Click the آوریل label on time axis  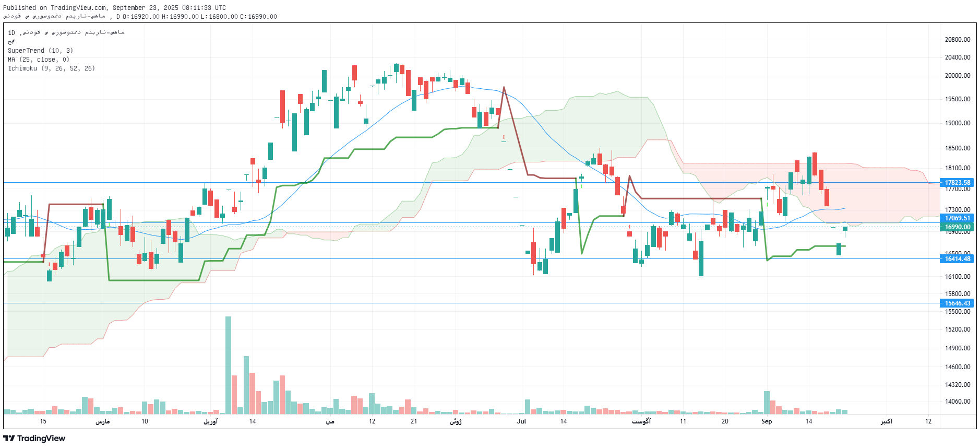(x=210, y=421)
